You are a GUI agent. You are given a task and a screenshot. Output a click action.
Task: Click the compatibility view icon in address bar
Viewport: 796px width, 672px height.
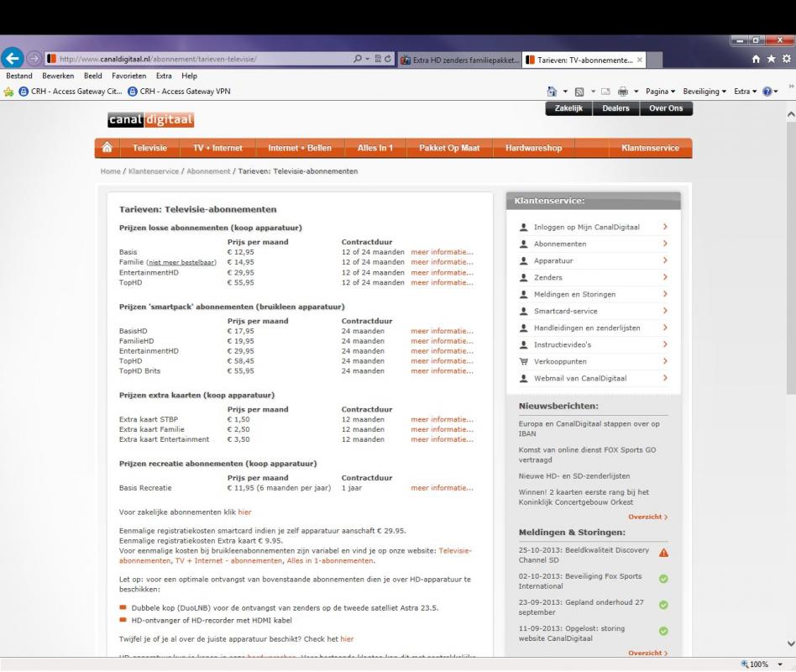[378, 59]
